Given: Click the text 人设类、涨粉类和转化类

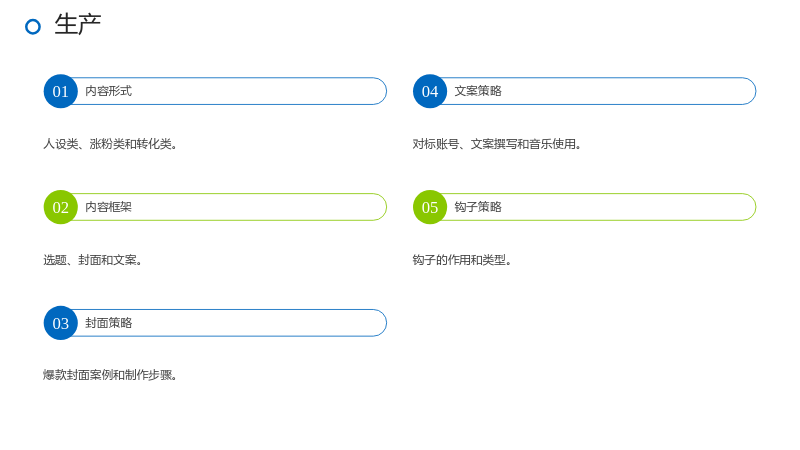Looking at the screenshot, I should click(110, 144).
